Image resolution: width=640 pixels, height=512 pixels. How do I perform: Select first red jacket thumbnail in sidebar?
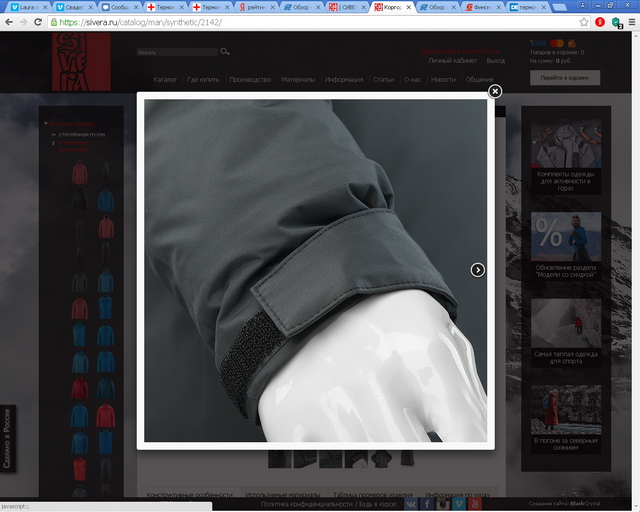80,172
